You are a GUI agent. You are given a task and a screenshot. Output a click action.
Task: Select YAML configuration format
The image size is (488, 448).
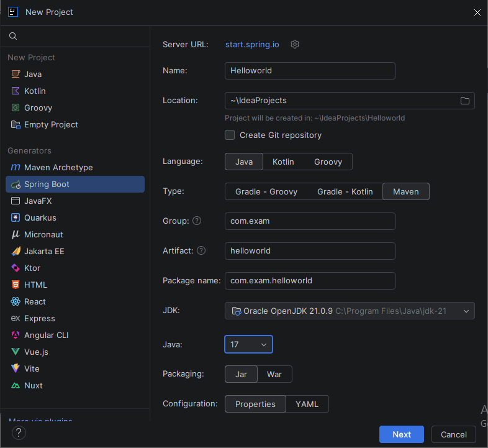(307, 404)
